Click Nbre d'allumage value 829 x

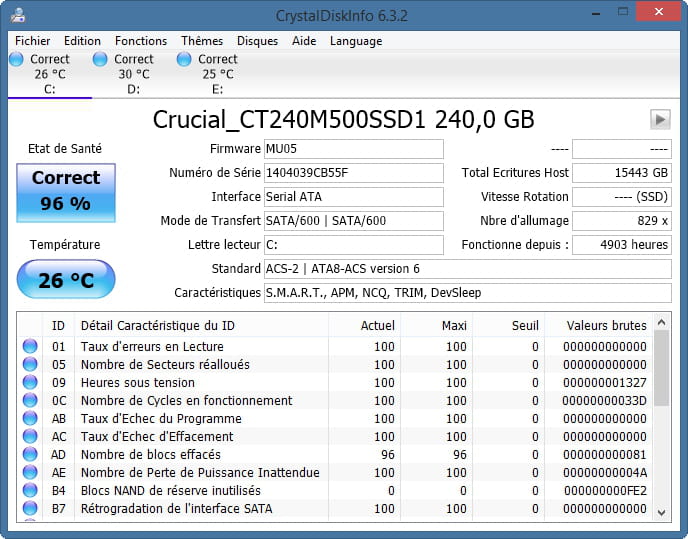(622, 220)
